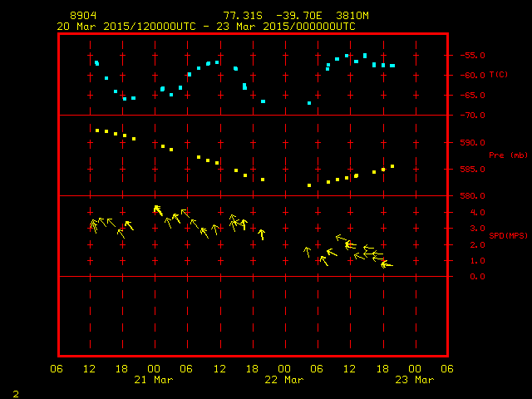Click the 580.0 pressure axis label
Image resolution: width=532 pixels, height=399 pixels.
(473, 196)
